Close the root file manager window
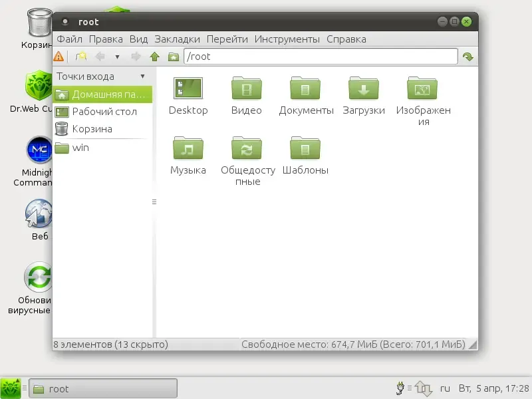This screenshot has width=532, height=399. pyautogui.click(x=467, y=22)
